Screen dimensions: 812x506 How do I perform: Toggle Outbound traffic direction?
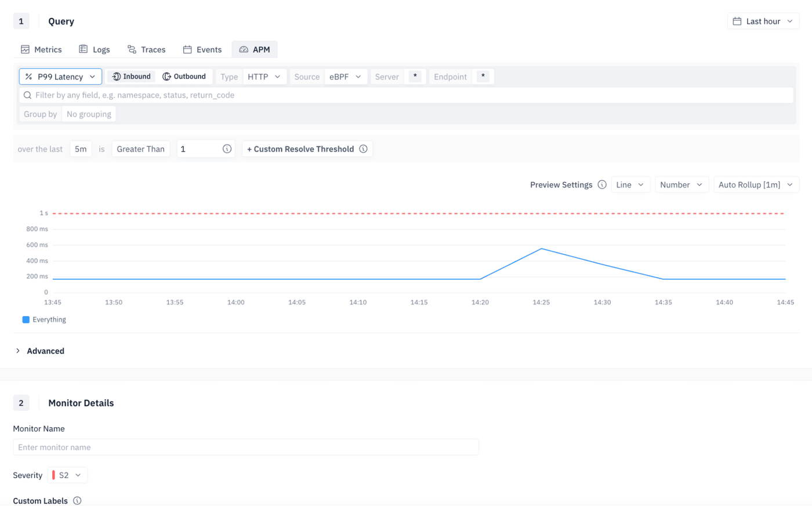pyautogui.click(x=184, y=77)
